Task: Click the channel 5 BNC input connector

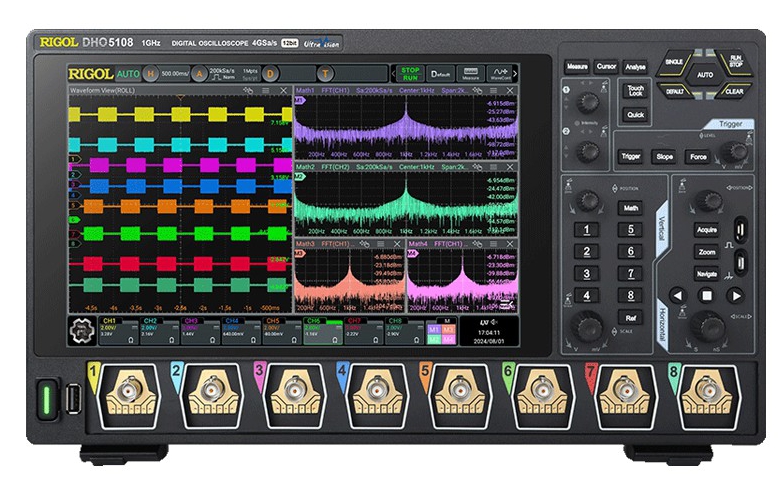Action: [460, 390]
